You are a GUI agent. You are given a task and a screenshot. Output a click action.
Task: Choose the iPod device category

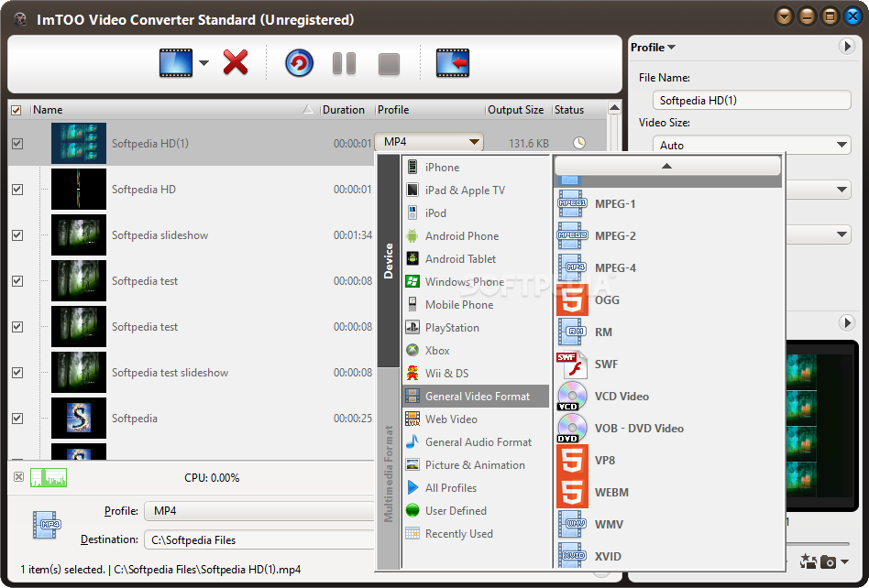476,213
